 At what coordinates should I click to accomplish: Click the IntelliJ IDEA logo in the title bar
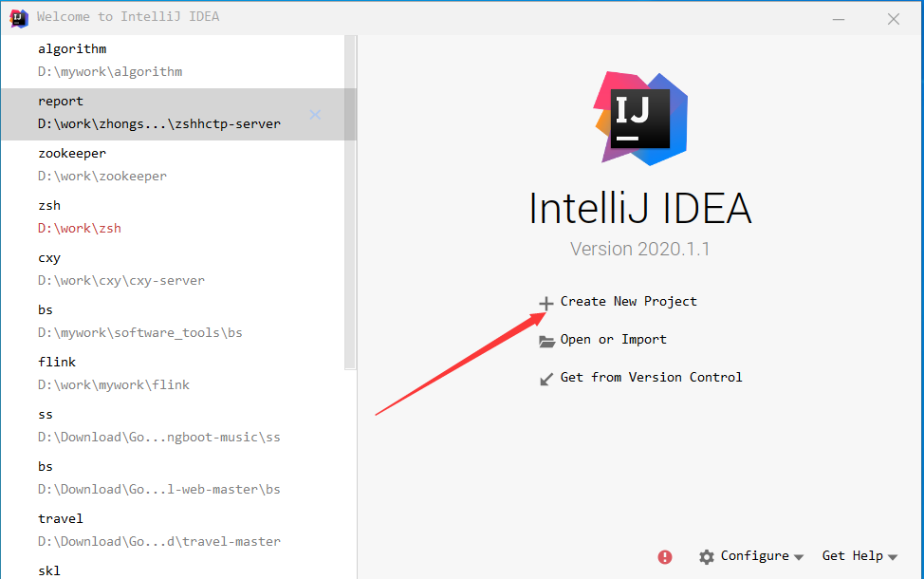(18, 17)
